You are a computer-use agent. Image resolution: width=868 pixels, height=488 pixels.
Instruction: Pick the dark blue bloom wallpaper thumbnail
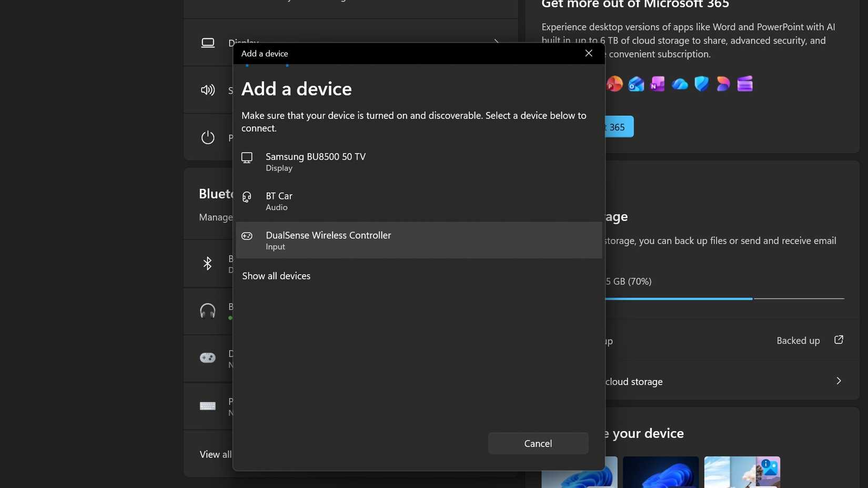661,472
